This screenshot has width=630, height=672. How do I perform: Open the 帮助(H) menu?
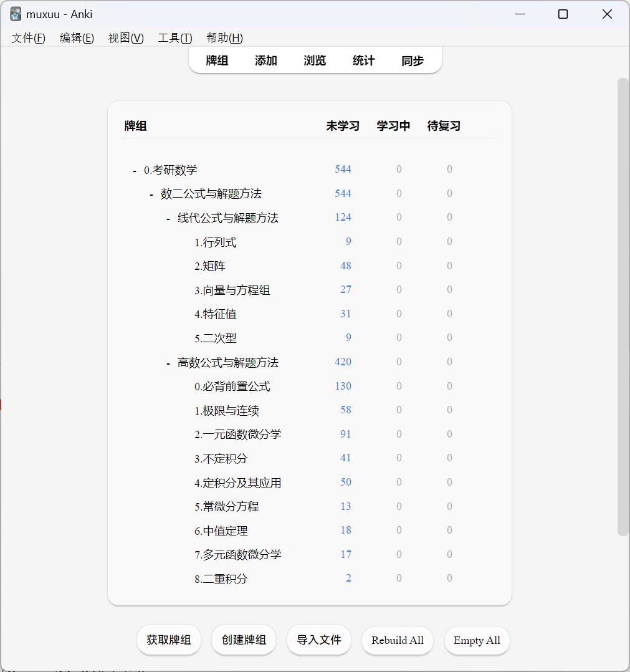coord(224,38)
